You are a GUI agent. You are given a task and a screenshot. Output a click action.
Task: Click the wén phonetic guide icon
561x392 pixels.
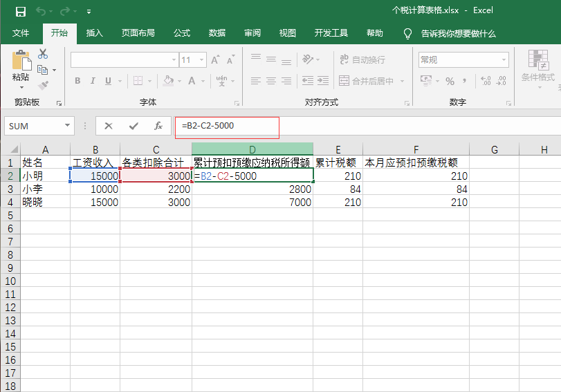tap(221, 81)
